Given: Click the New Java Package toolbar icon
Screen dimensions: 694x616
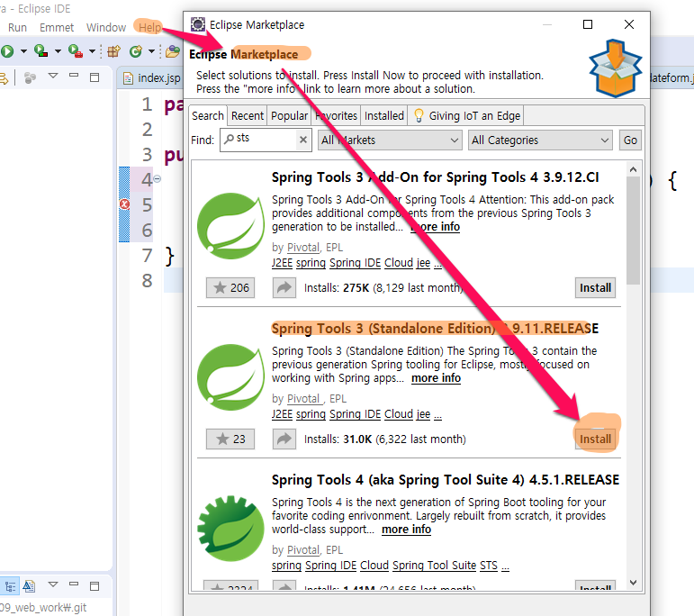Looking at the screenshot, I should coord(113,51).
